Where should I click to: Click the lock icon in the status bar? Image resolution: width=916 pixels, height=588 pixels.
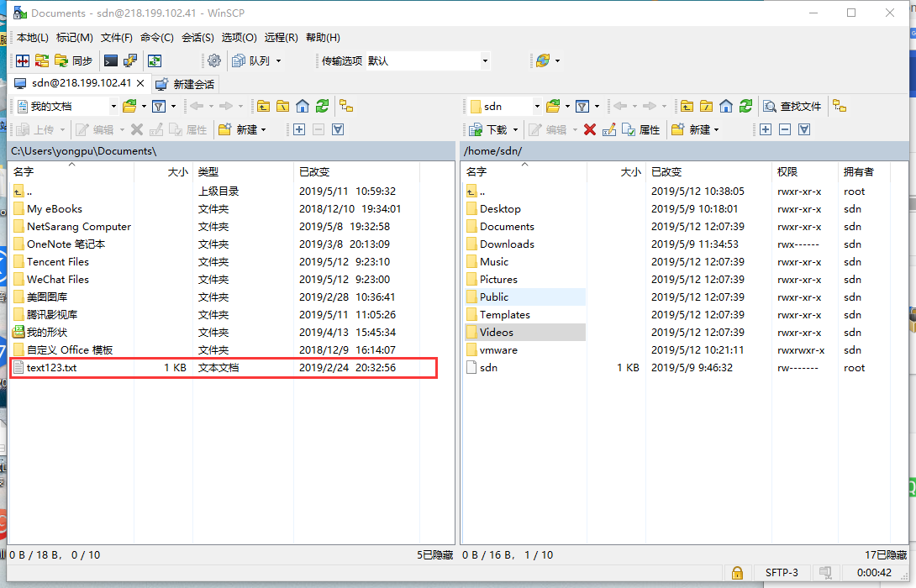tap(737, 573)
